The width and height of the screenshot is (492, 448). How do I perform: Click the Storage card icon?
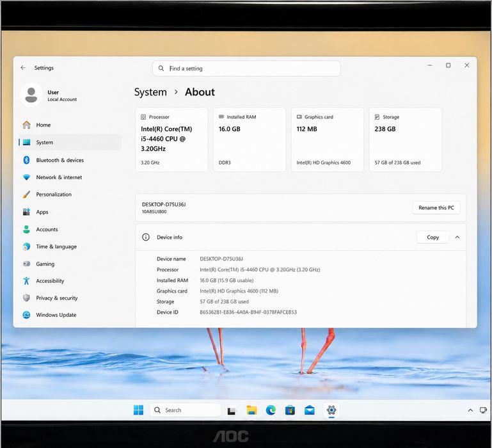(x=377, y=116)
